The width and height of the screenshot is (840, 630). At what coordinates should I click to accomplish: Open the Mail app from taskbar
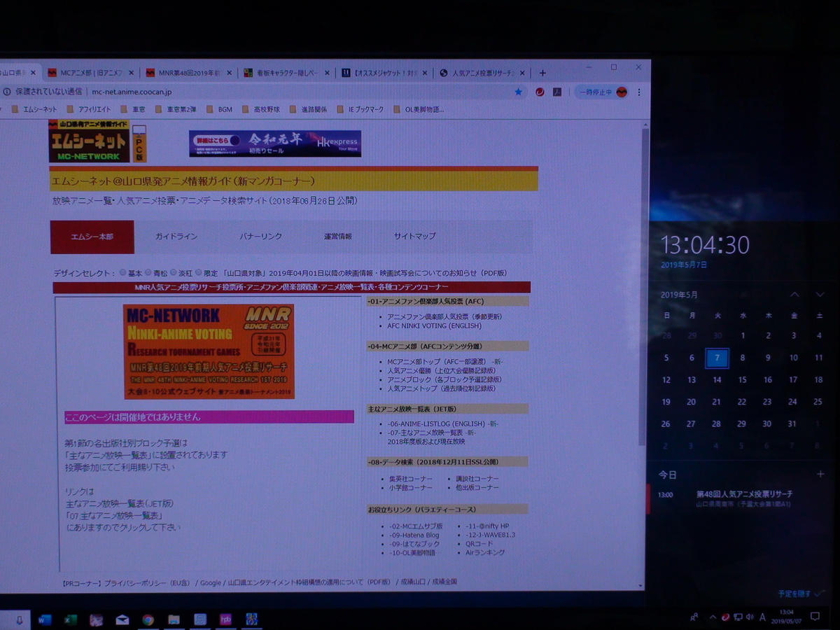(122, 619)
